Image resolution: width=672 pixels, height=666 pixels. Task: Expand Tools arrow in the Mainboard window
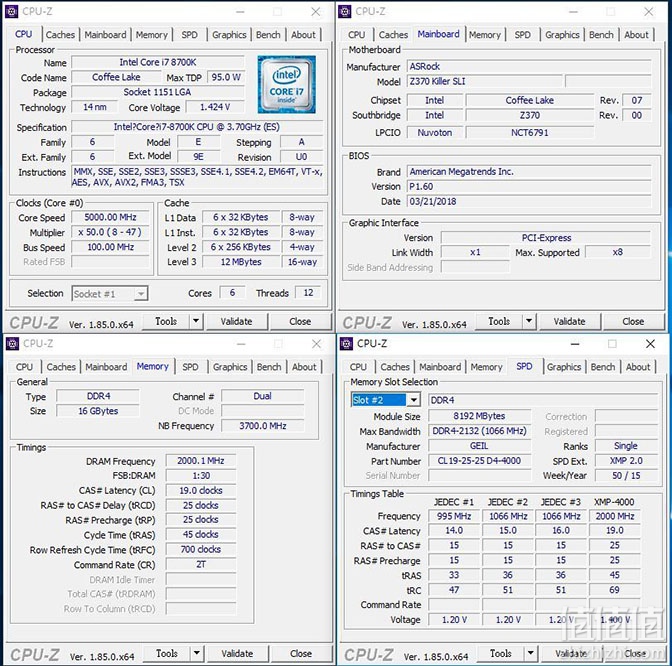point(529,321)
